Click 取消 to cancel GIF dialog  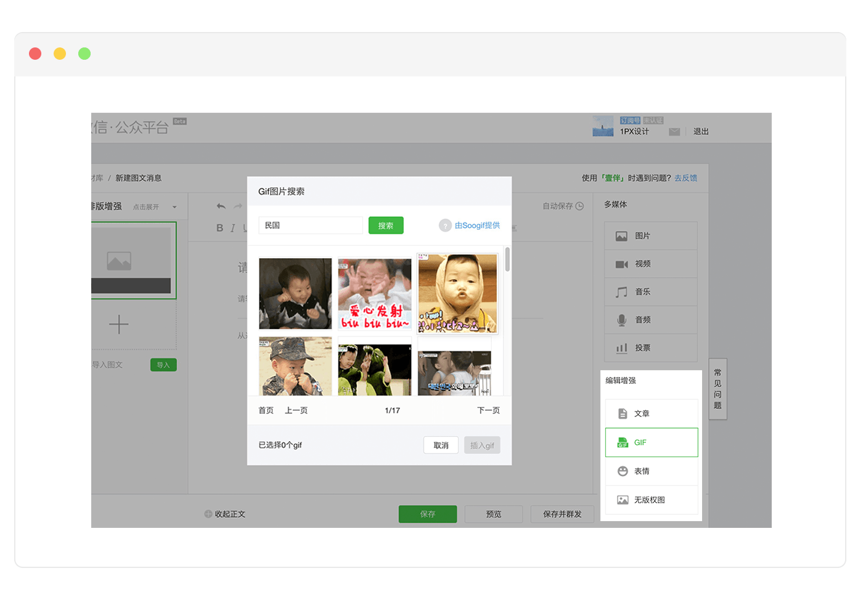tap(441, 445)
